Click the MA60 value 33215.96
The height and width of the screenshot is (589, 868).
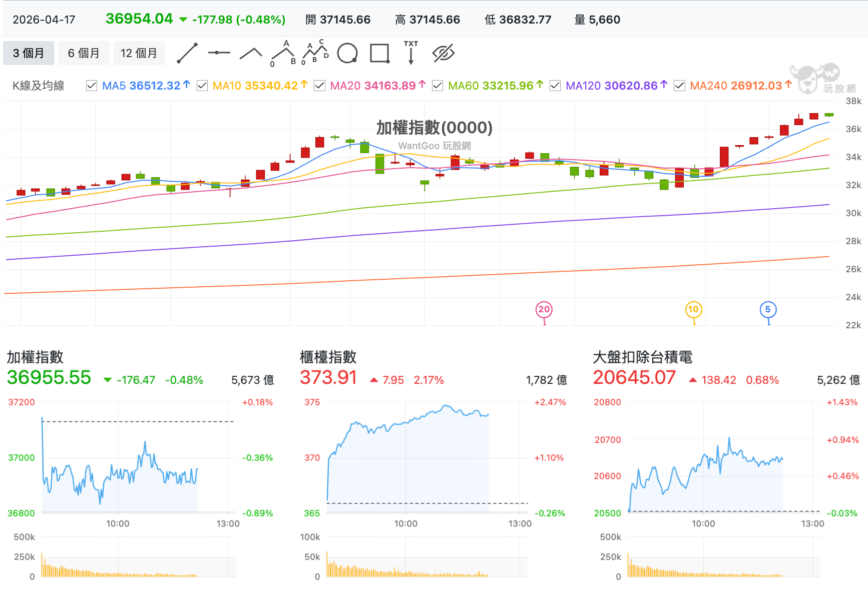click(x=508, y=86)
